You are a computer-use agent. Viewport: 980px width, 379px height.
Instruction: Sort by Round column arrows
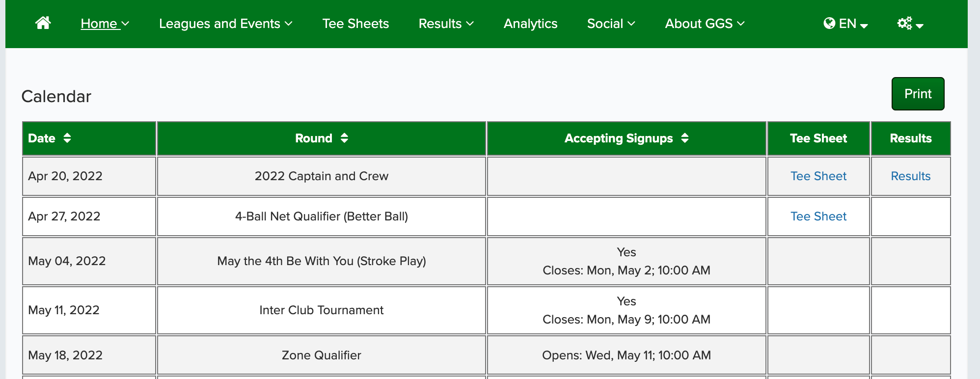tap(344, 138)
